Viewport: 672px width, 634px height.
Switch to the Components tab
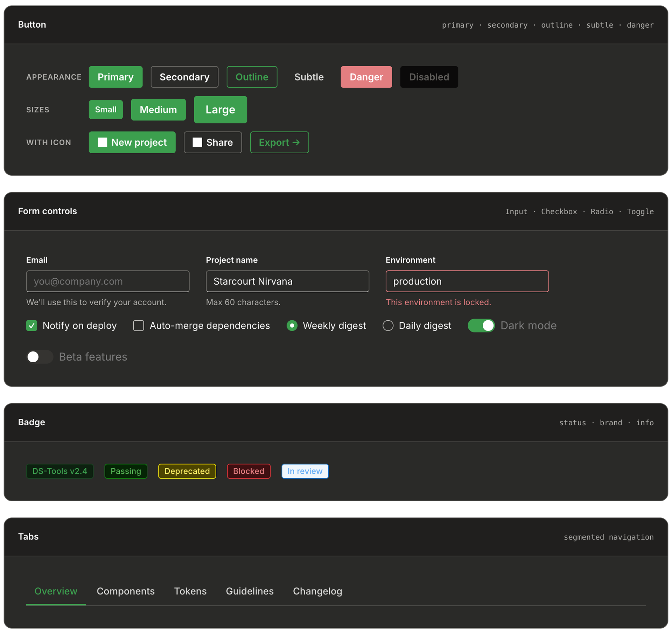(126, 591)
